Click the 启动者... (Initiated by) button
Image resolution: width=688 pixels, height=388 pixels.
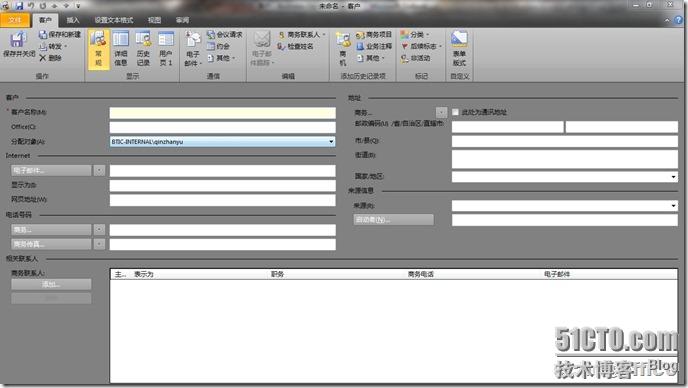(394, 219)
